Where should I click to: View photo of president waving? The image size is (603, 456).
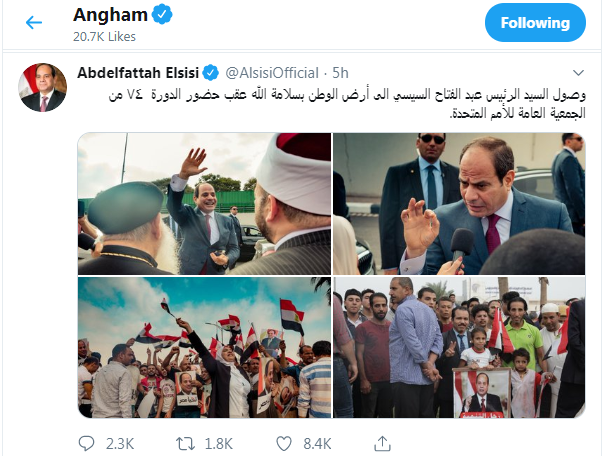click(204, 203)
